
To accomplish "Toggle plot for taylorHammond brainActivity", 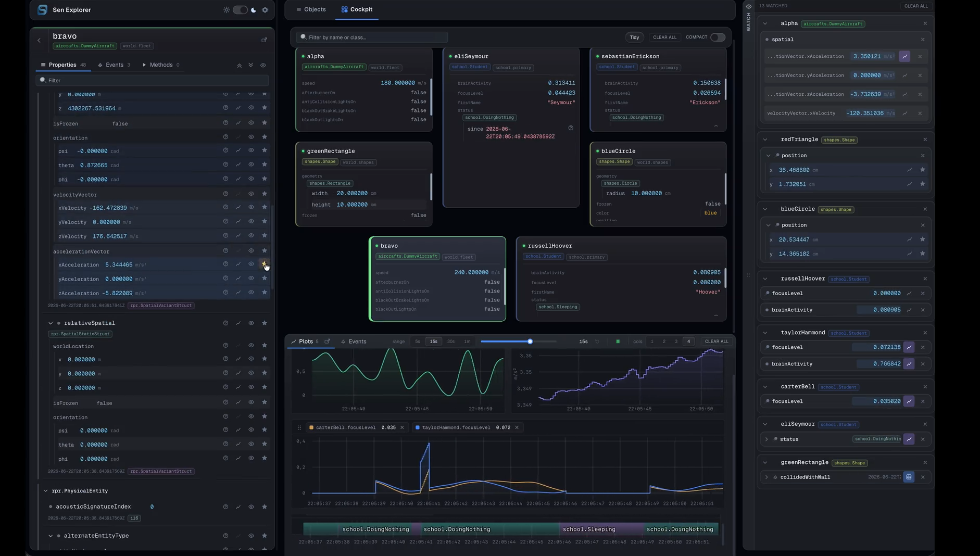I will coord(909,364).
